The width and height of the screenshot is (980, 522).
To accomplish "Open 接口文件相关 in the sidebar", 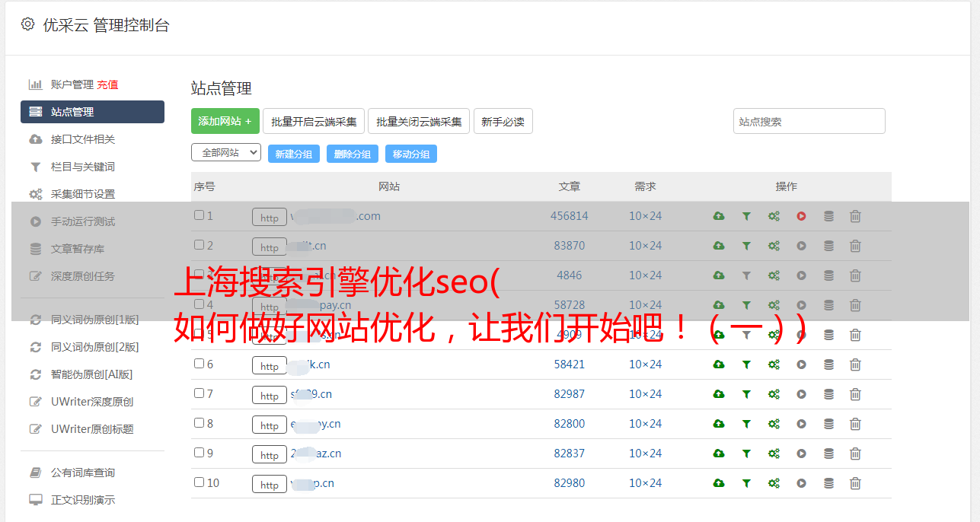I will tap(83, 139).
